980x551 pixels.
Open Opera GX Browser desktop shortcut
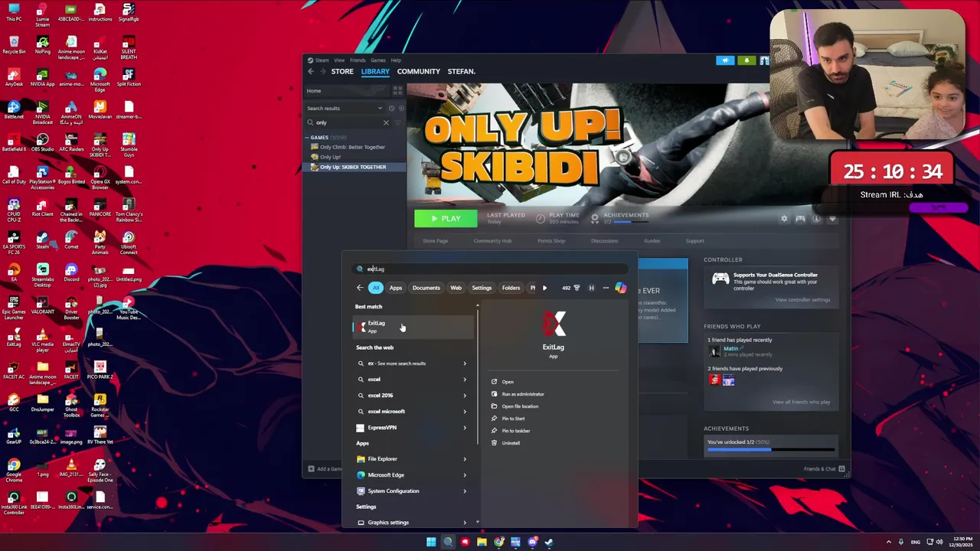click(100, 178)
